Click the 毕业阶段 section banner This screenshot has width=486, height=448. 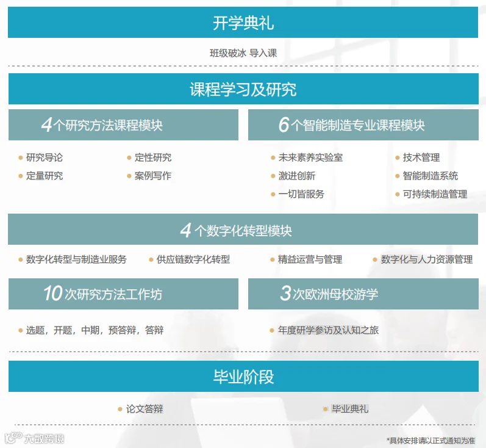click(243, 376)
